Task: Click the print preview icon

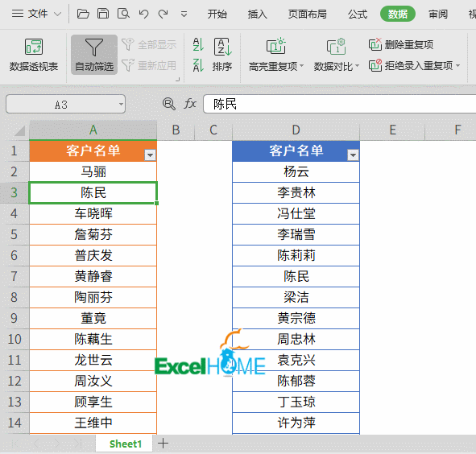Action: pyautogui.click(x=123, y=14)
